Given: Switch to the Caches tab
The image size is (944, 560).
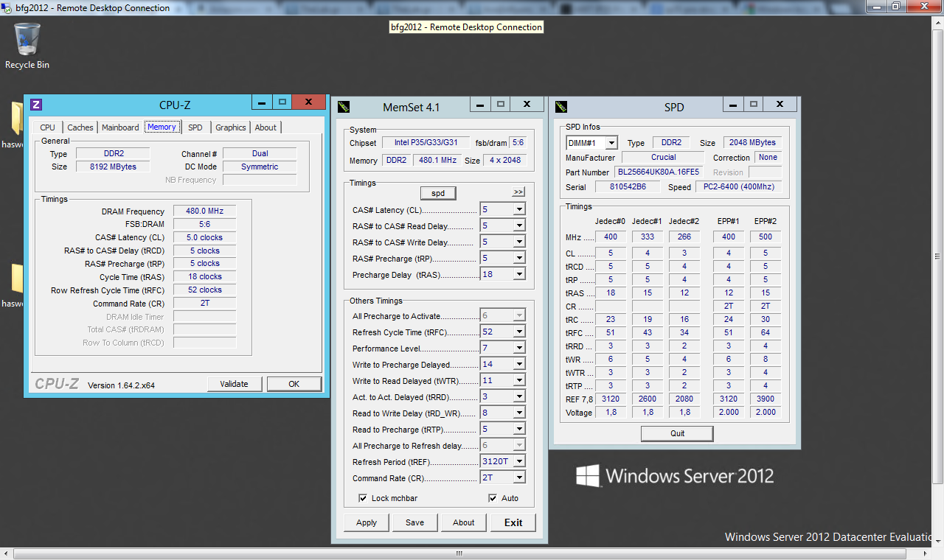Looking at the screenshot, I should point(80,127).
